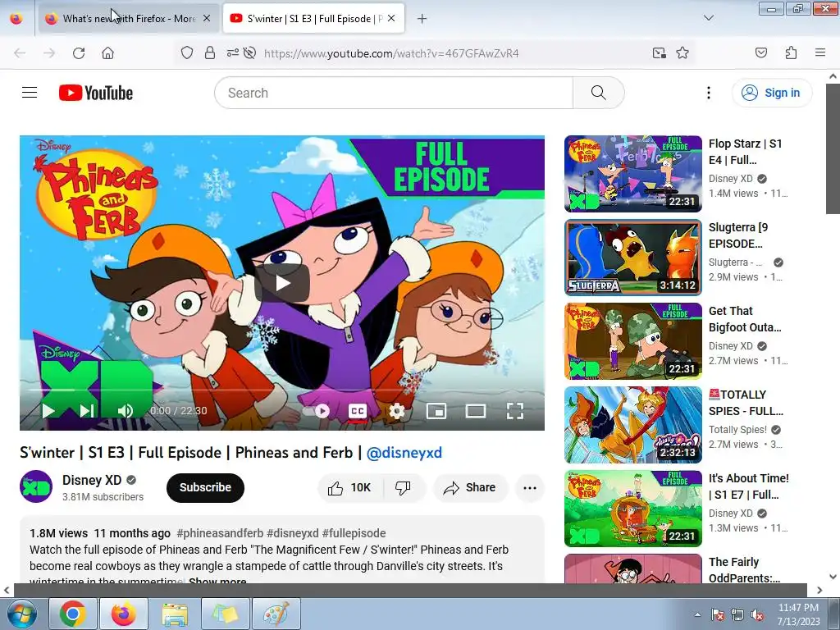The image size is (840, 630).
Task: Enable the miniplayer
Action: pyautogui.click(x=436, y=411)
